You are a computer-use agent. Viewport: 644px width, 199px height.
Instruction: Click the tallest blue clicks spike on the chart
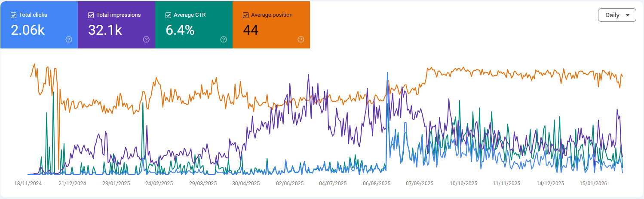click(x=388, y=74)
